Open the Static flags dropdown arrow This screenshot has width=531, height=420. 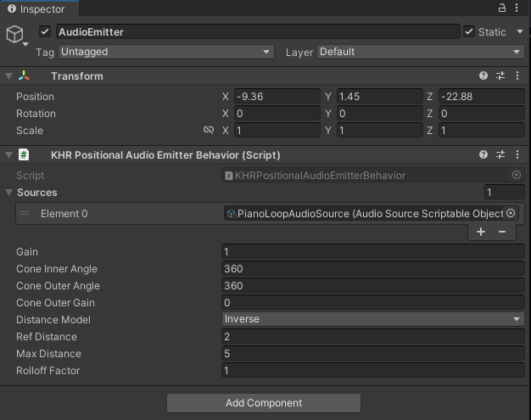(x=519, y=32)
